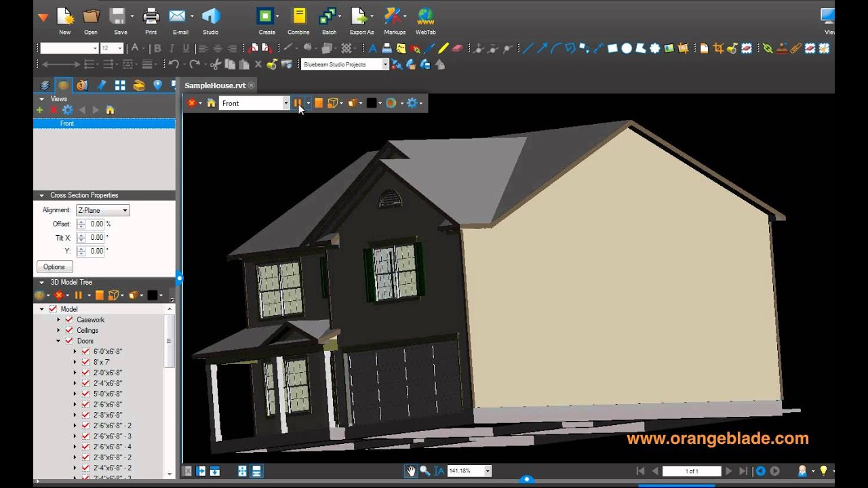This screenshot has height=488, width=868.
Task: Collapse the Views section
Action: [41, 99]
